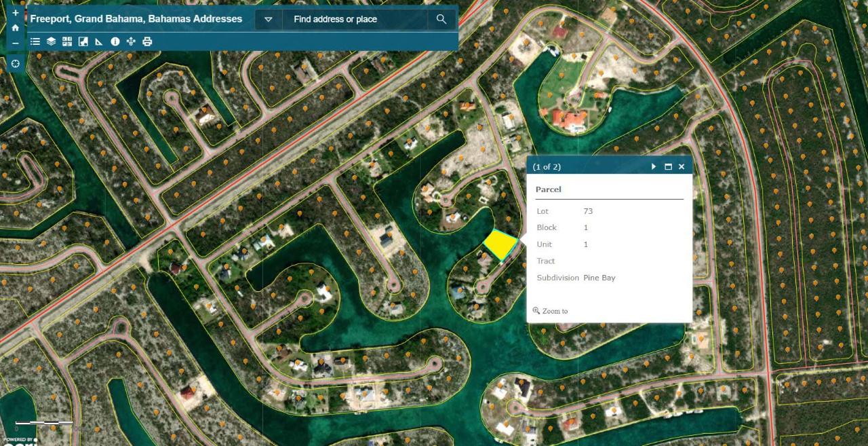This screenshot has height=446, width=868.
Task: Click the Find address or place field
Action: 355,19
